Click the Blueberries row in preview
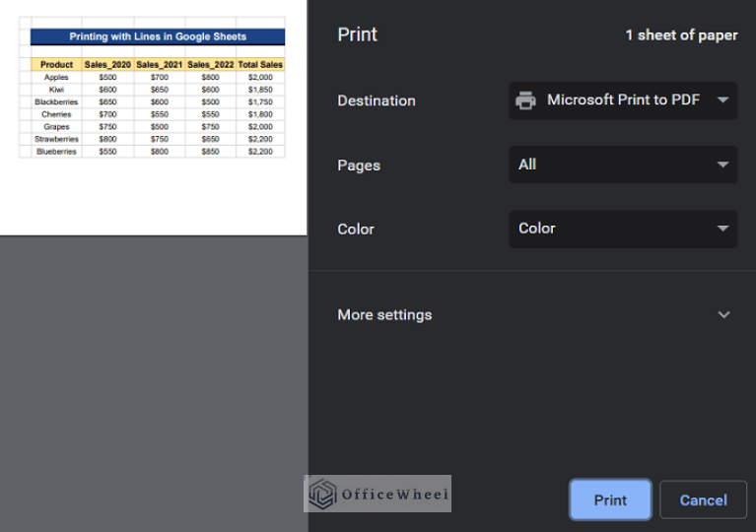 coord(56,152)
